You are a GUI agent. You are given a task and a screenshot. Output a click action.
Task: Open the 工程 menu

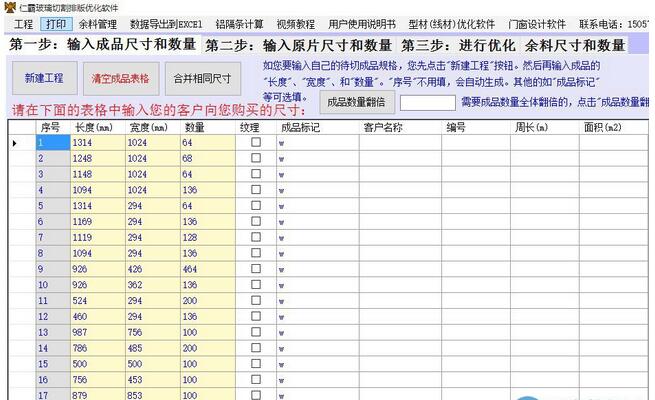23,24
